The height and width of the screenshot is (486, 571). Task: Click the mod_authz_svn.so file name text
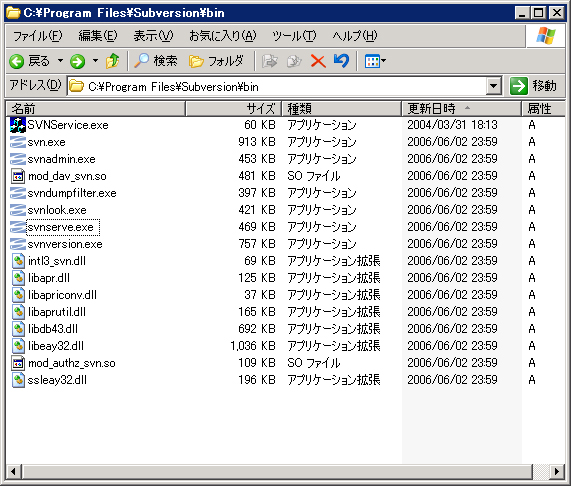click(72, 363)
